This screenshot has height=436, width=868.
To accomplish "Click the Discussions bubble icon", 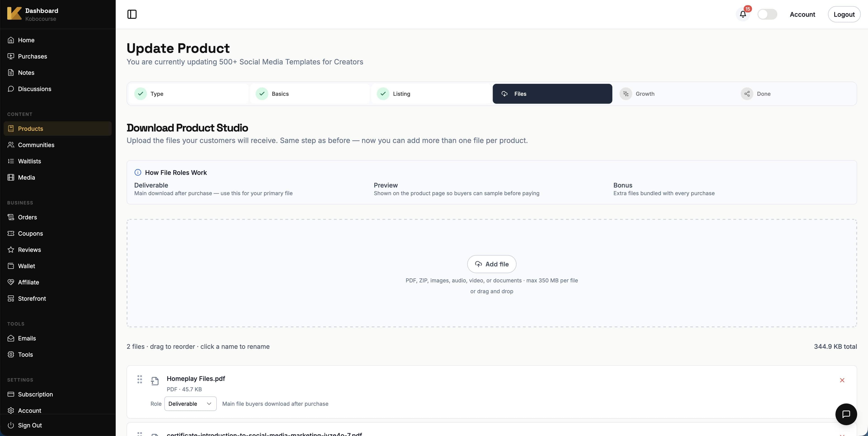I will point(11,89).
